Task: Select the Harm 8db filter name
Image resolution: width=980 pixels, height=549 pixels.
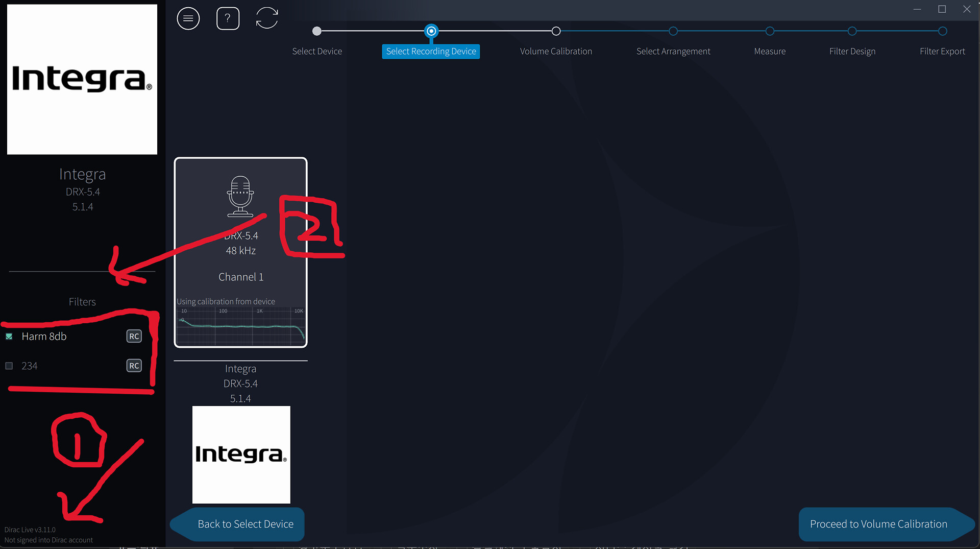Action: coord(44,337)
